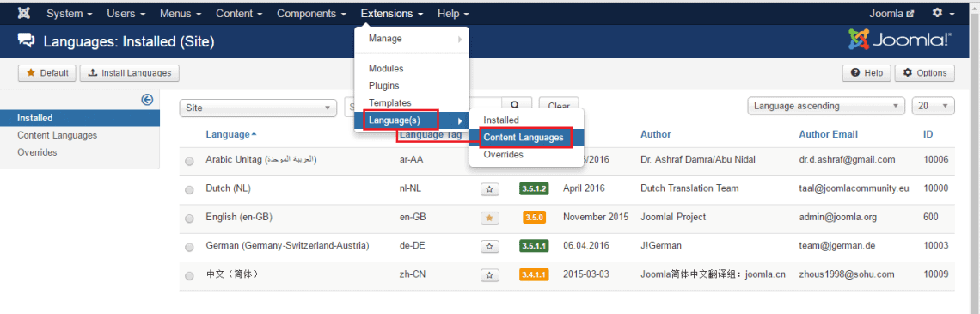Image resolution: width=980 pixels, height=314 pixels.
Task: Open the Menus menu
Action: (x=180, y=13)
